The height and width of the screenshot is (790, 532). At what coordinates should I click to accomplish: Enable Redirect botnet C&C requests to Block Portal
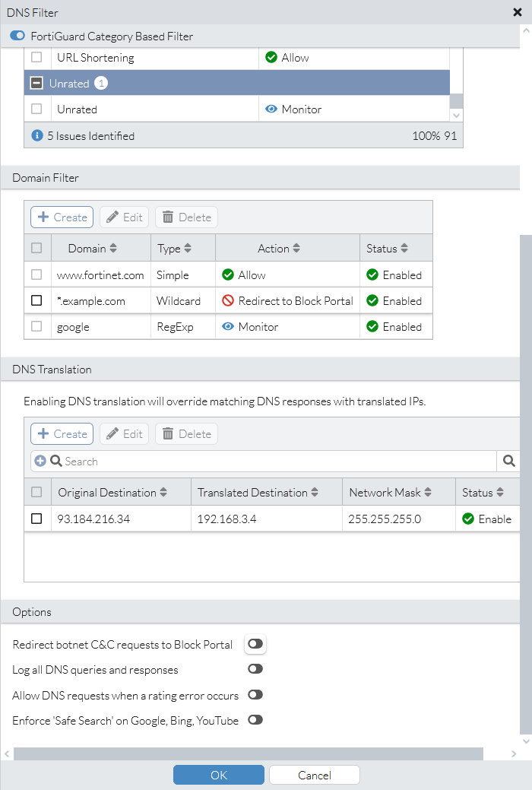(255, 643)
